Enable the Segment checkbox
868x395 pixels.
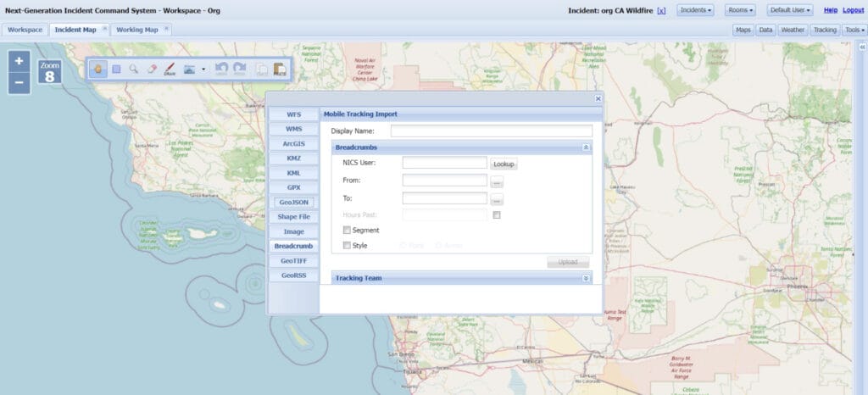coord(347,230)
